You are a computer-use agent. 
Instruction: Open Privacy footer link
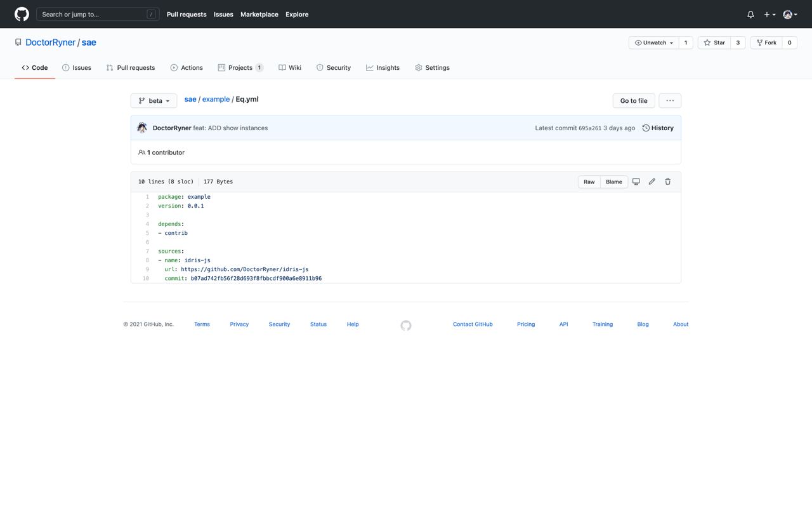(239, 324)
